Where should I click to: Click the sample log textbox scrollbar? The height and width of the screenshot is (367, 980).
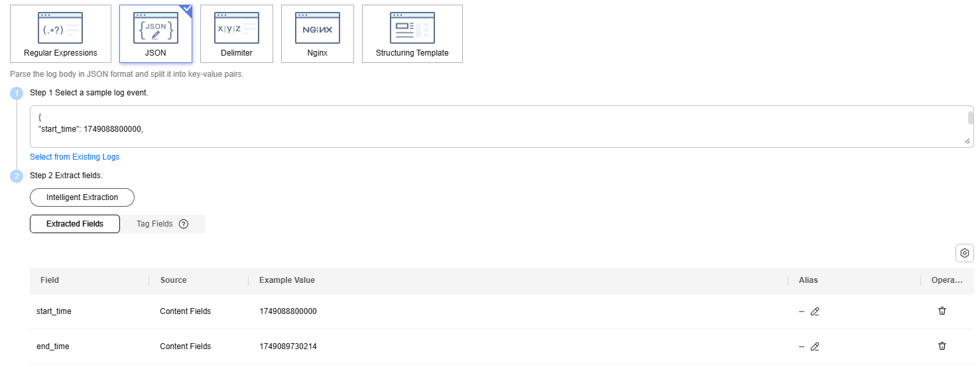(x=970, y=119)
